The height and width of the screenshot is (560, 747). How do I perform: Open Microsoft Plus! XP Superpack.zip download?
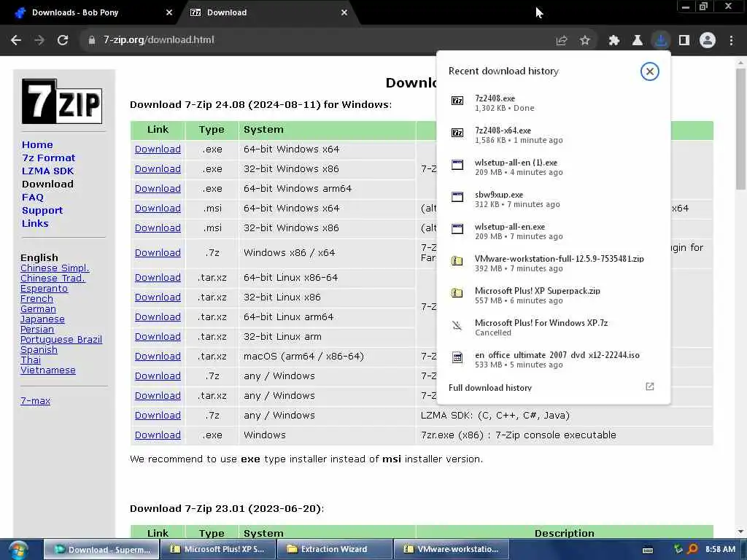point(553,295)
